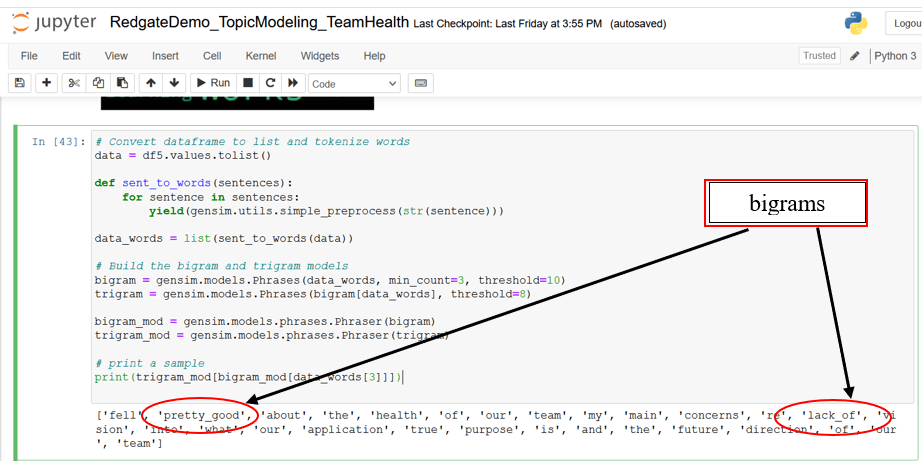Screen dimensions: 923x463
Task: Open the Widgets menu
Action: (320, 56)
